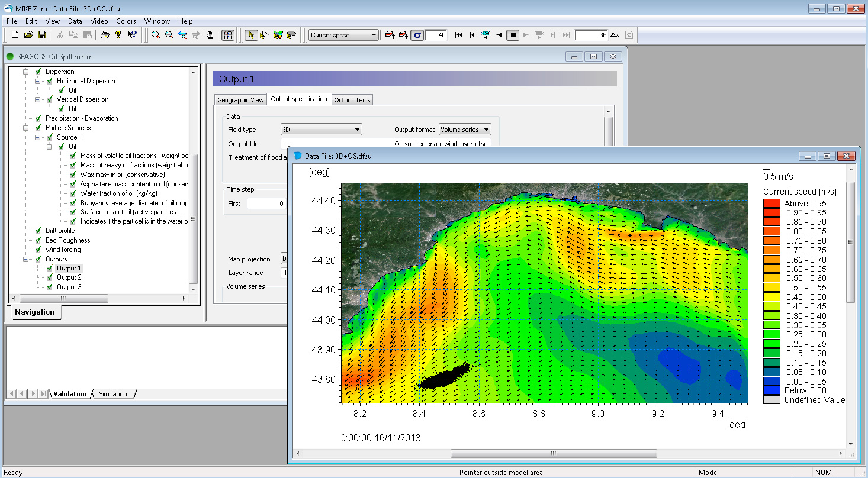The height and width of the screenshot is (478, 868).
Task: Switch to the Simulation log tab
Action: click(x=112, y=394)
